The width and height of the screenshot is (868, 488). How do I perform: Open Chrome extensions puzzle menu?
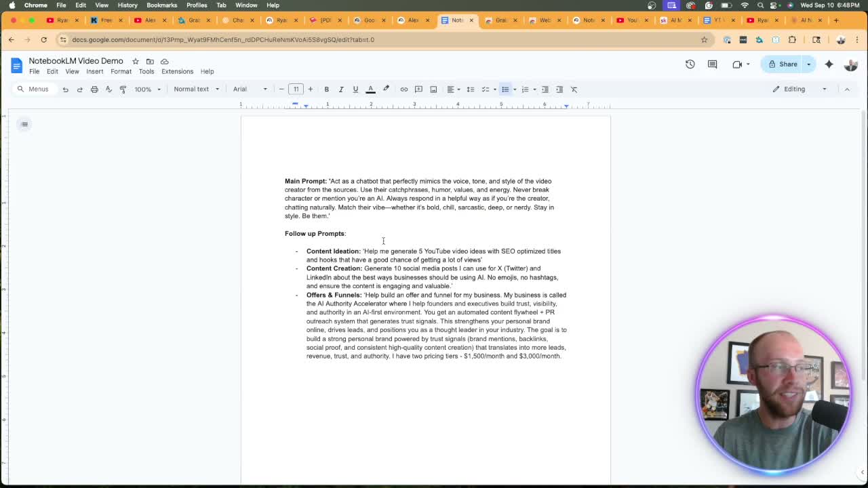[x=792, y=39]
